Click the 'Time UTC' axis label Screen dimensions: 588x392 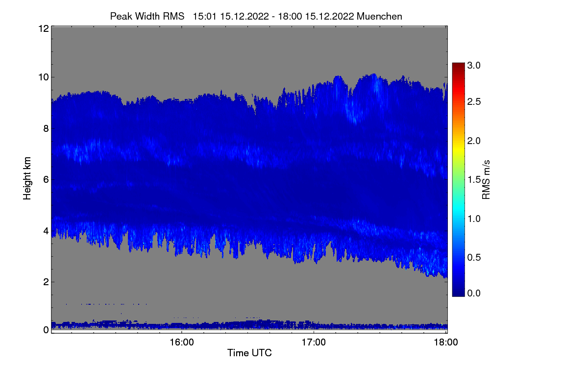(x=249, y=353)
